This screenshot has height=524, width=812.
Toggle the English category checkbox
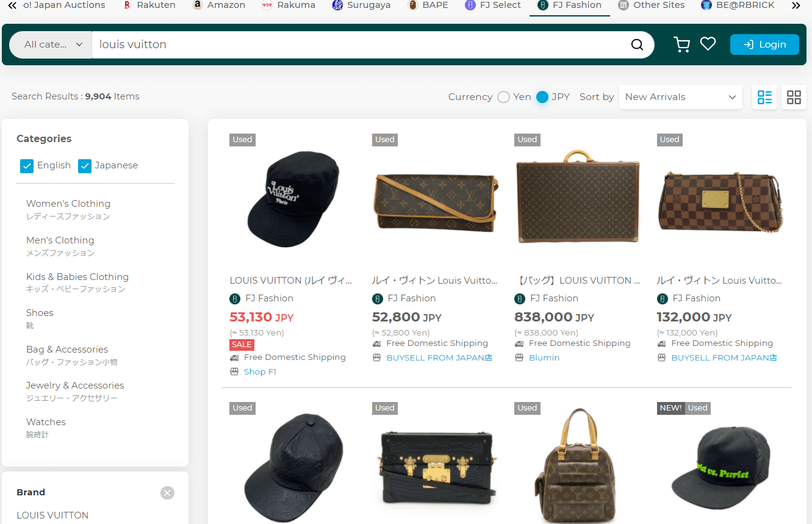pos(27,166)
